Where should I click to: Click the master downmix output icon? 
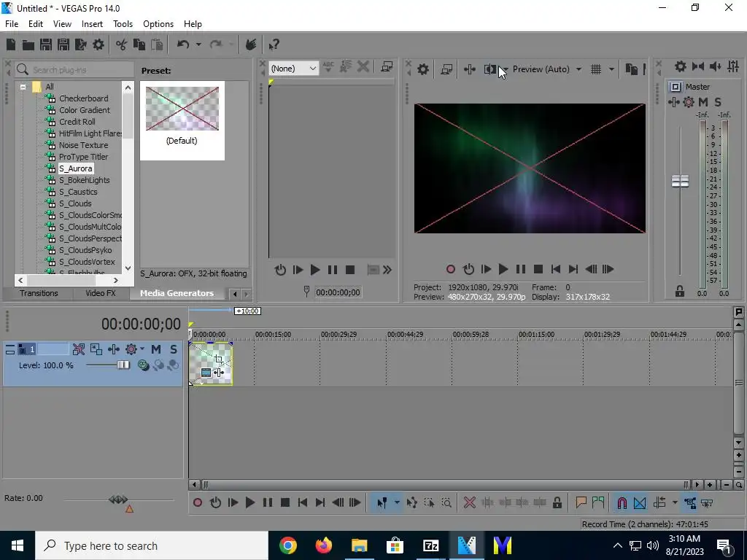pos(698,66)
